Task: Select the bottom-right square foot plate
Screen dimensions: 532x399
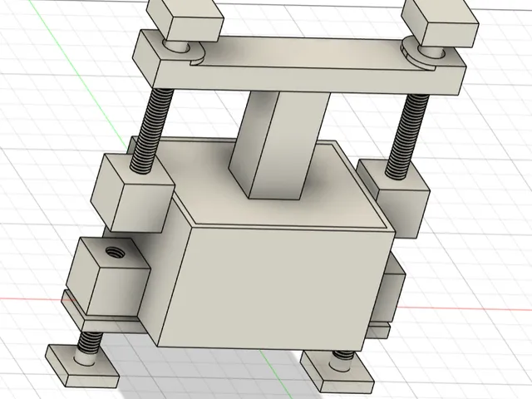Action: click(337, 372)
